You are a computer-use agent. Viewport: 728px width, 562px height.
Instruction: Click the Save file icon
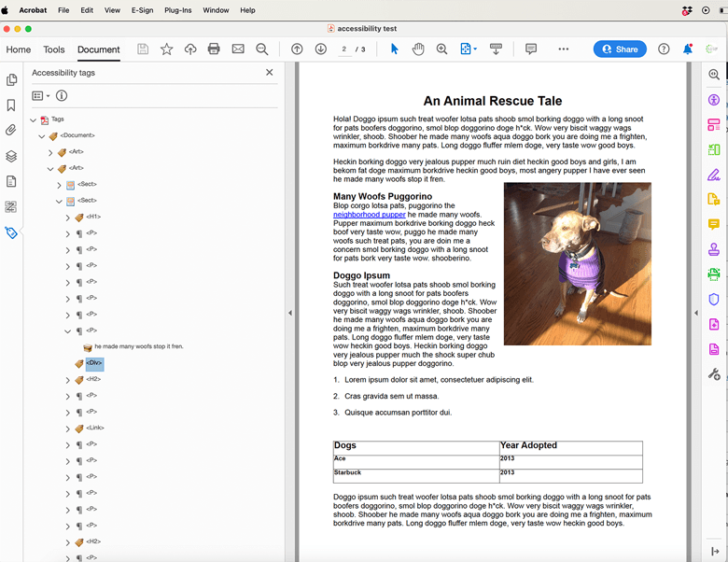143,49
